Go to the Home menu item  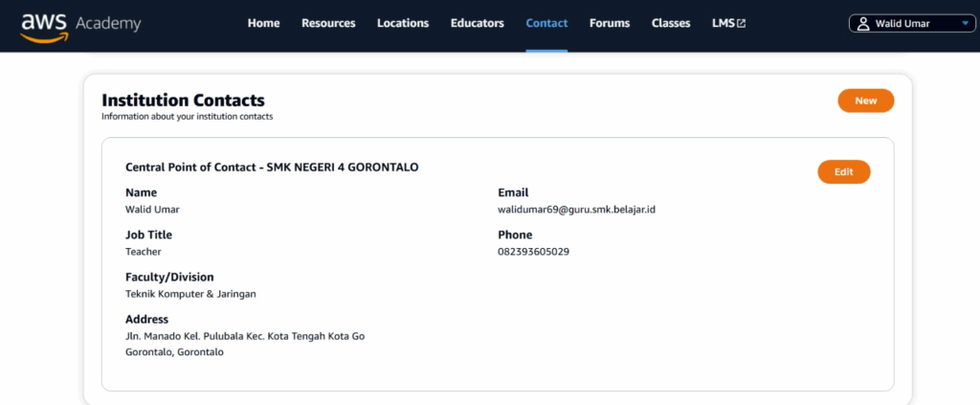[x=263, y=24]
